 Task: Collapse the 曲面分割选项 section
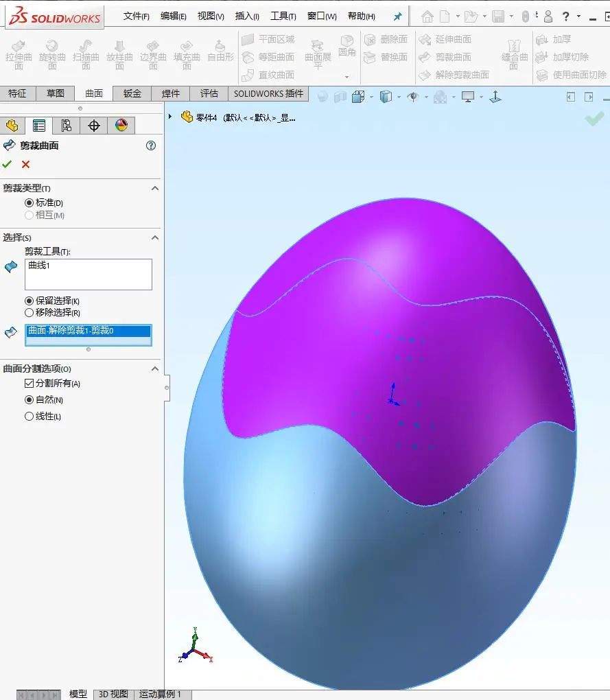pyautogui.click(x=154, y=369)
